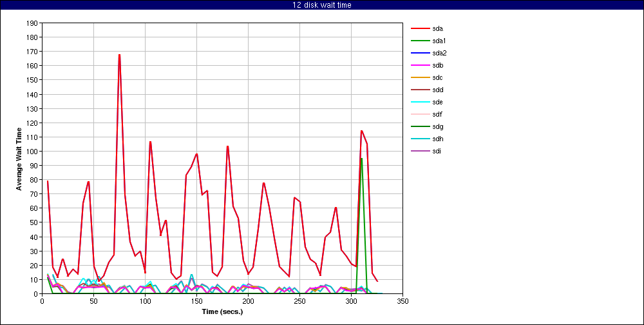The image size is (644, 325).
Task: Select the sda legend entry
Action: click(x=427, y=29)
